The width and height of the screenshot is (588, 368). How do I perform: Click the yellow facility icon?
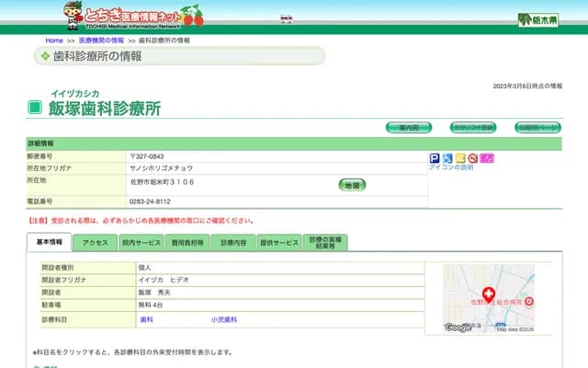[x=460, y=158]
